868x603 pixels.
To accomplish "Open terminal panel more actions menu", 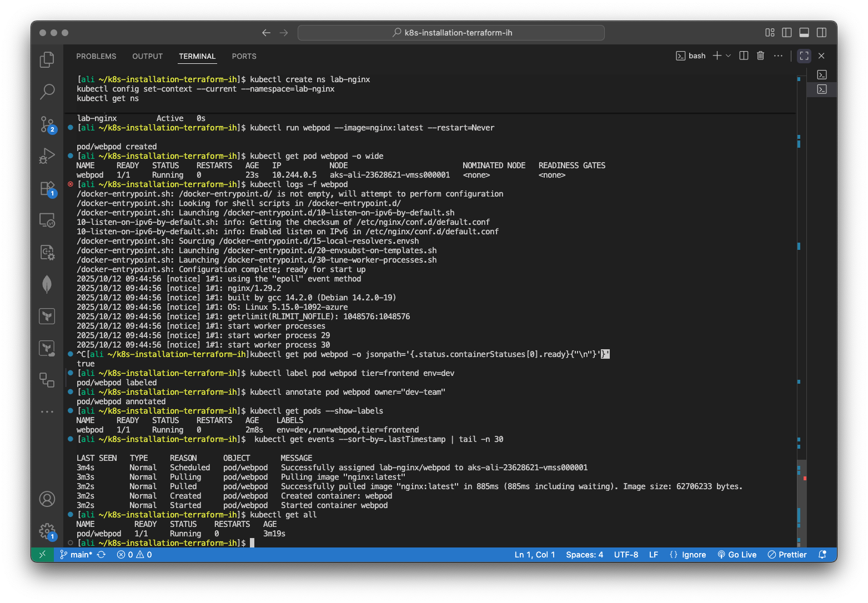I will coord(777,56).
